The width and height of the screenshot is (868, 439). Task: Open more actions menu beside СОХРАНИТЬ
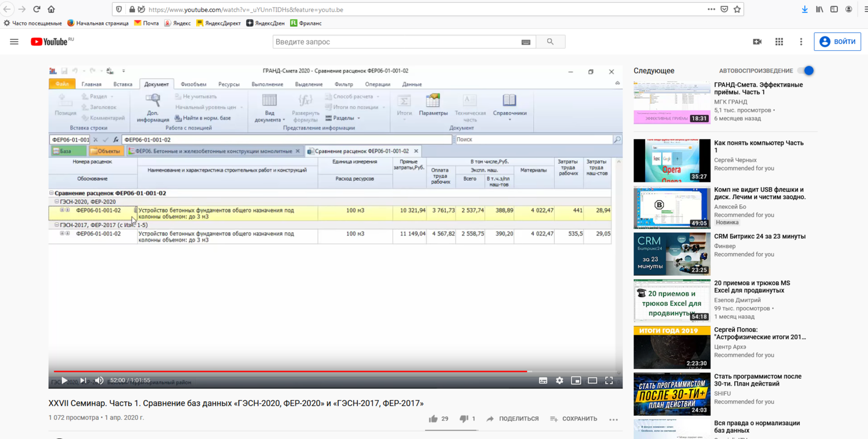(x=613, y=419)
